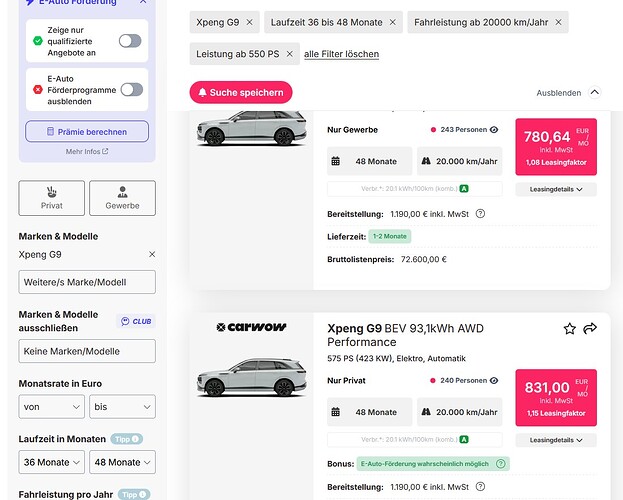The height and width of the screenshot is (500, 623).
Task: Collapse filters with Ausblenden chevron
Action: (594, 93)
